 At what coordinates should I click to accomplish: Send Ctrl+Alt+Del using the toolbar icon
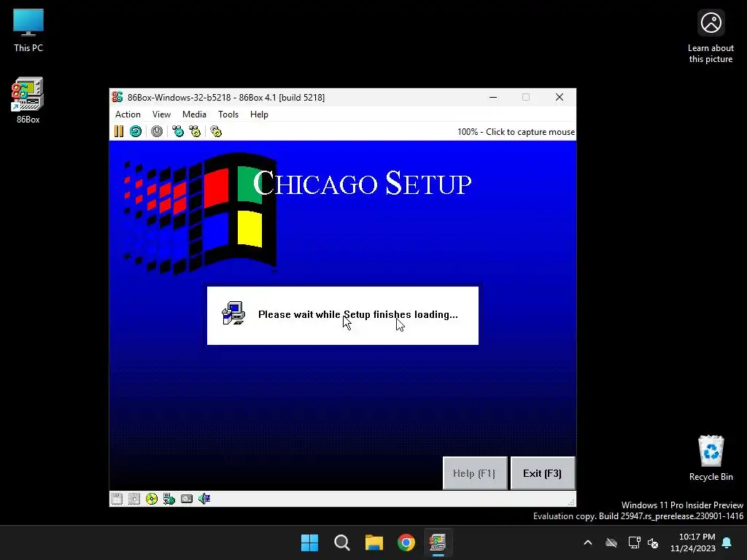click(178, 131)
